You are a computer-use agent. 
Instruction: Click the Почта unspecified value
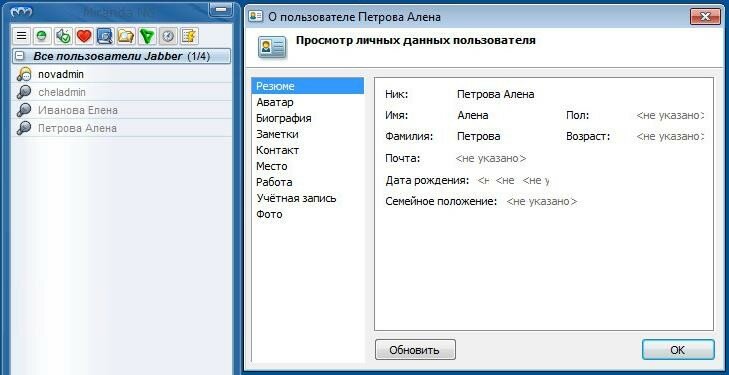[x=491, y=158]
